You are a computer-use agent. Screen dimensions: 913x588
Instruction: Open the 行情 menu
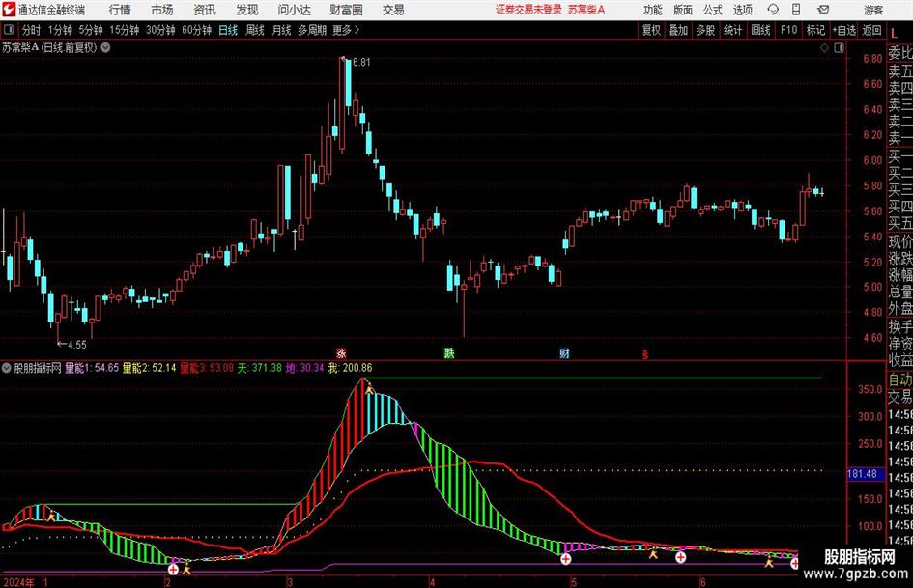[120, 10]
